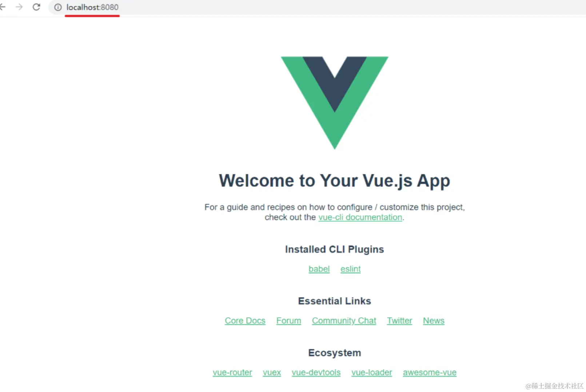Open the vue-devtools link
The height and width of the screenshot is (392, 586).
(x=316, y=372)
